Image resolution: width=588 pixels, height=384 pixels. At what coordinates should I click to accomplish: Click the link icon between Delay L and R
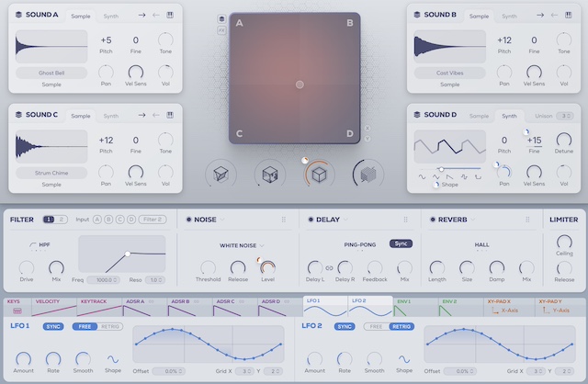(x=328, y=267)
